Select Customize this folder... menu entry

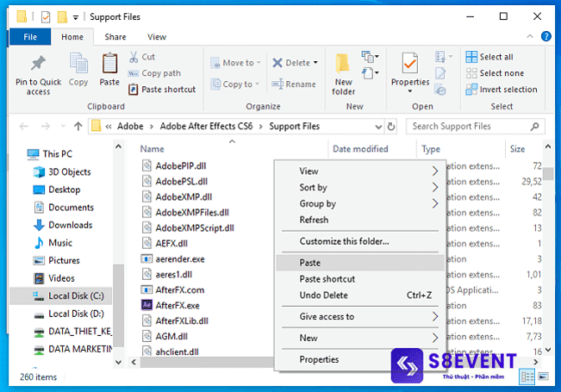(x=360, y=241)
